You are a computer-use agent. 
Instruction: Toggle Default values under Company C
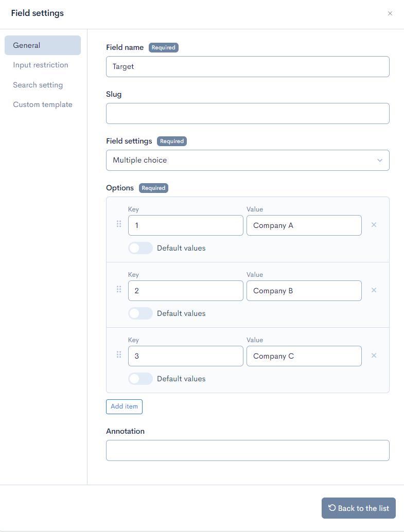tap(140, 379)
